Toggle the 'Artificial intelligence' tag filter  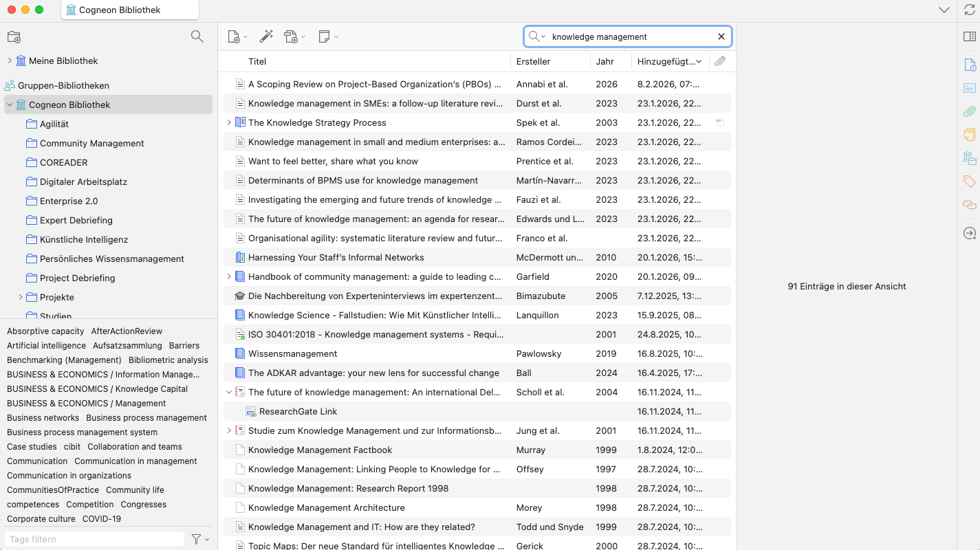pos(46,346)
